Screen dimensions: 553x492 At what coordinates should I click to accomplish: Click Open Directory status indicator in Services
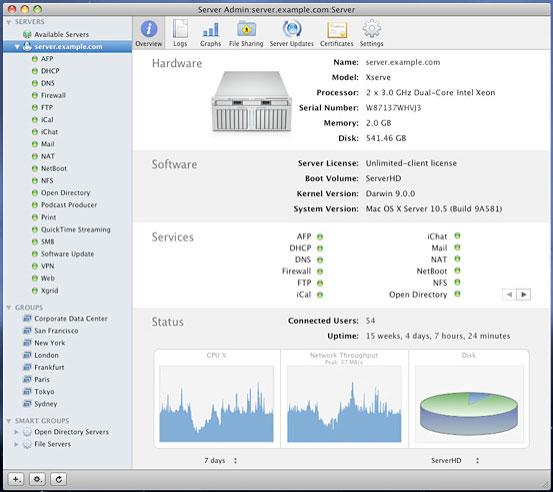[x=457, y=293]
